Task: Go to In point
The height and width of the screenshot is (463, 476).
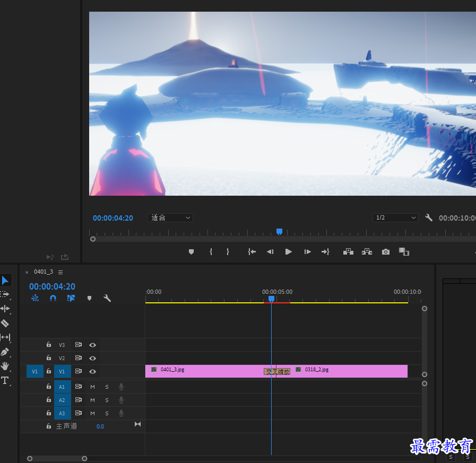Action: (252, 251)
